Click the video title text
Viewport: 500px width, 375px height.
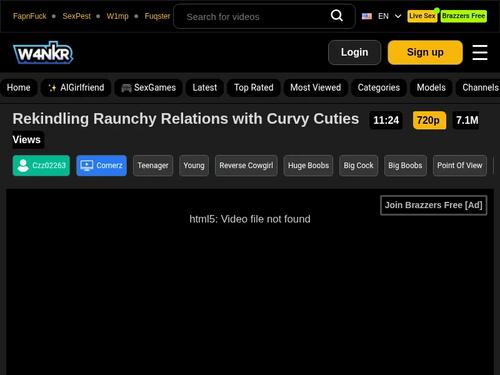point(186,119)
